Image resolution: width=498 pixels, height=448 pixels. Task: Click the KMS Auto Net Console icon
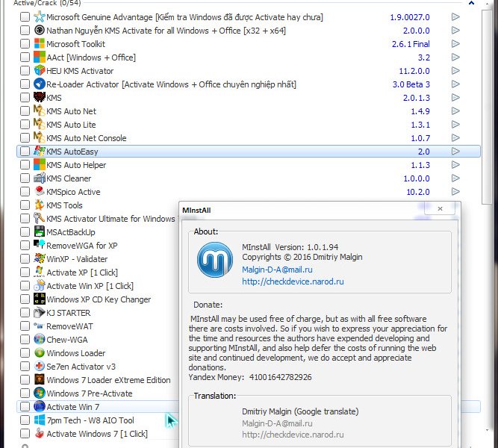[x=40, y=137]
